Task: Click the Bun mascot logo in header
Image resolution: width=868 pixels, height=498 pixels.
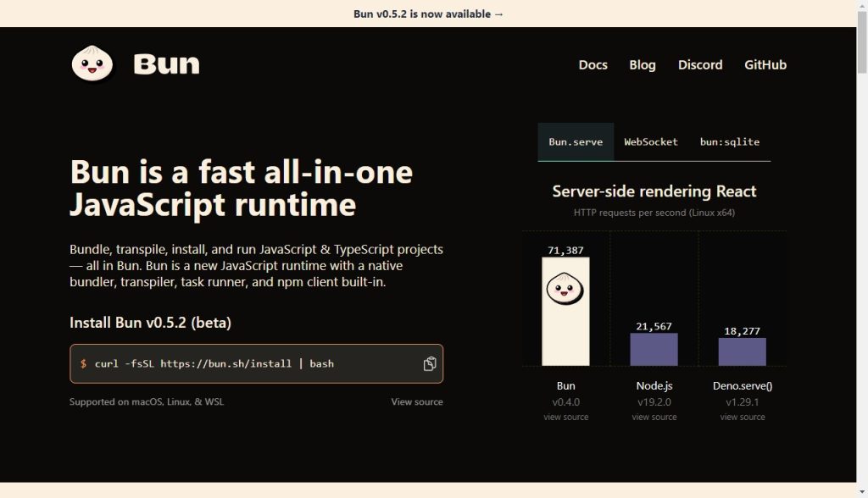Action: point(92,64)
